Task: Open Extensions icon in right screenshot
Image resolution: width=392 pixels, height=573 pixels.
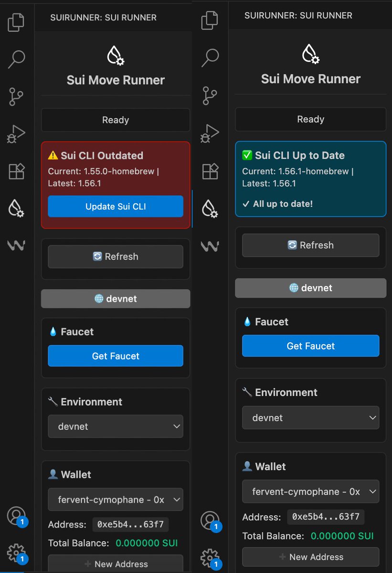Action: pyautogui.click(x=211, y=170)
